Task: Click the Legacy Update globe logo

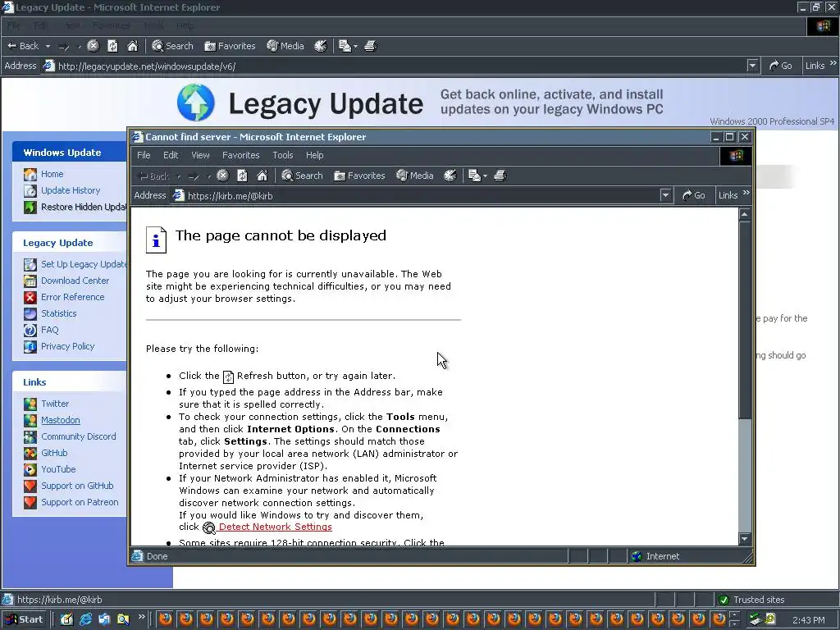Action: pyautogui.click(x=195, y=103)
